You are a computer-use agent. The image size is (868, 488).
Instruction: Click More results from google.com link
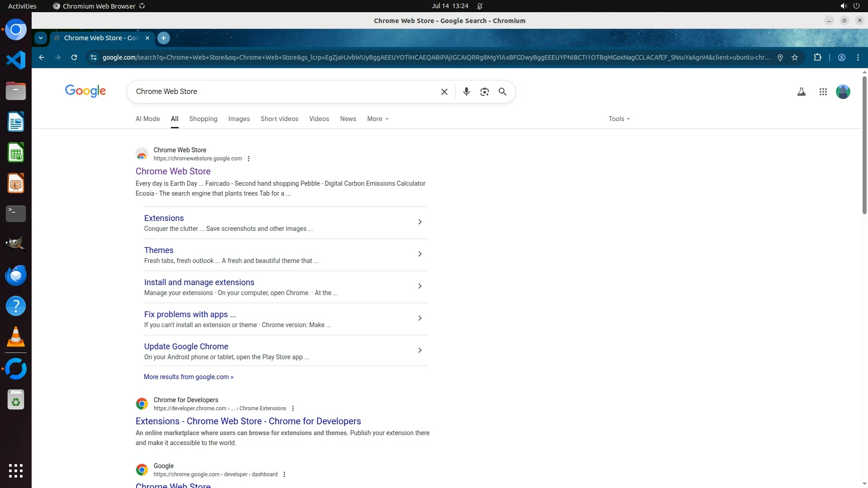tap(189, 377)
